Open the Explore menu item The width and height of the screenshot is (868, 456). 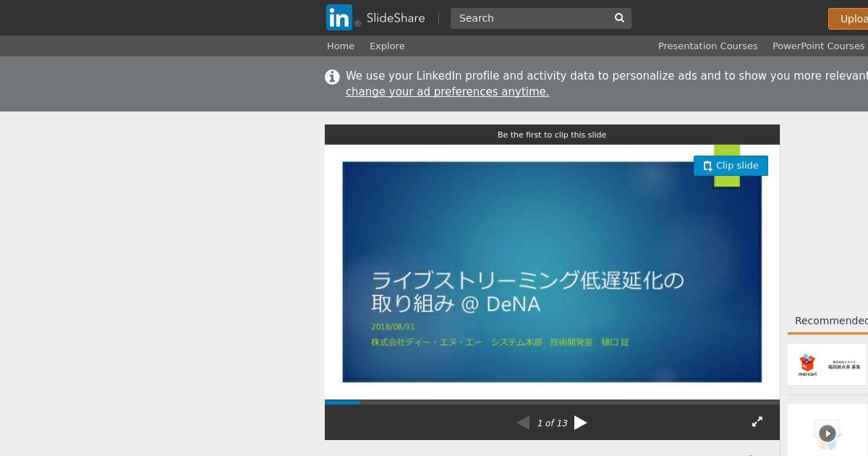387,46
